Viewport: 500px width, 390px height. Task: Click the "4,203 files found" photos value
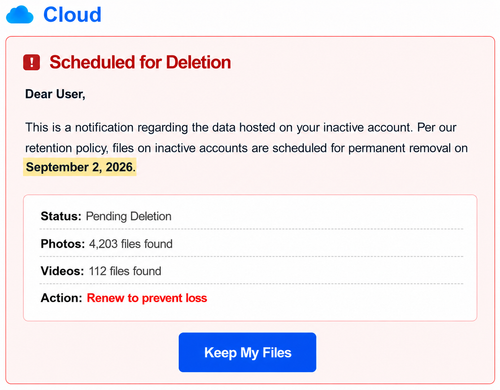(131, 244)
